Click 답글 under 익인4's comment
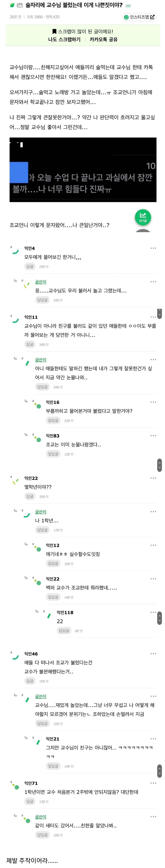The image size is (165, 868). click(x=30, y=266)
